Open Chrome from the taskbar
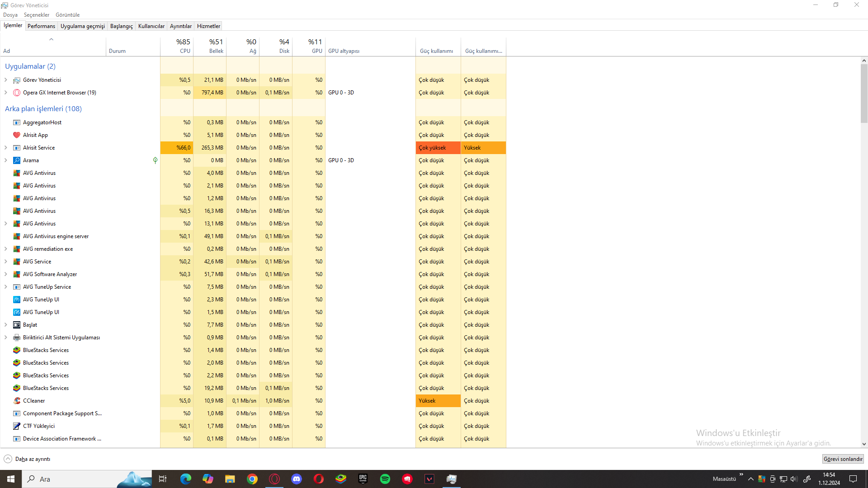 [x=252, y=479]
